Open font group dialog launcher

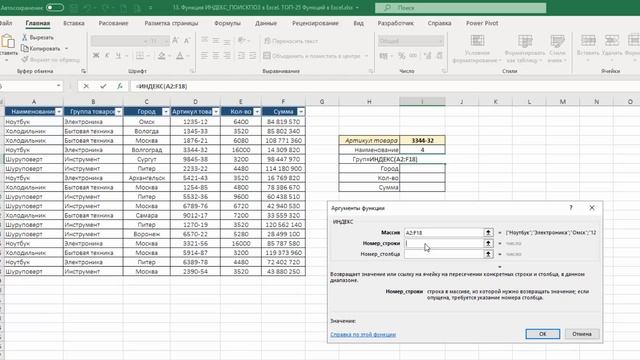192,71
